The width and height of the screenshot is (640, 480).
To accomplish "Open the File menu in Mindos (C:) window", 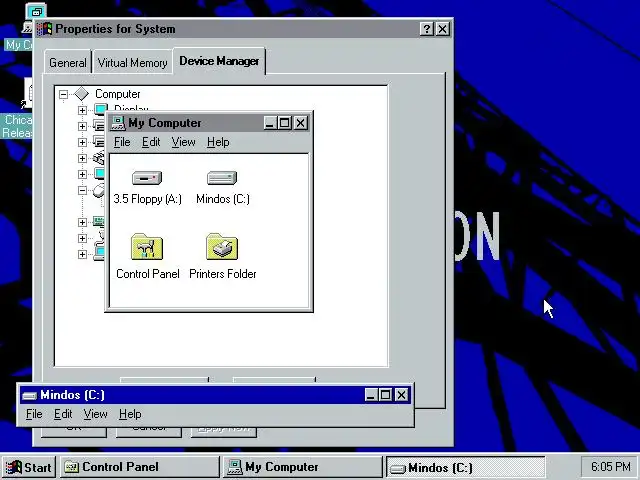I will 34,414.
